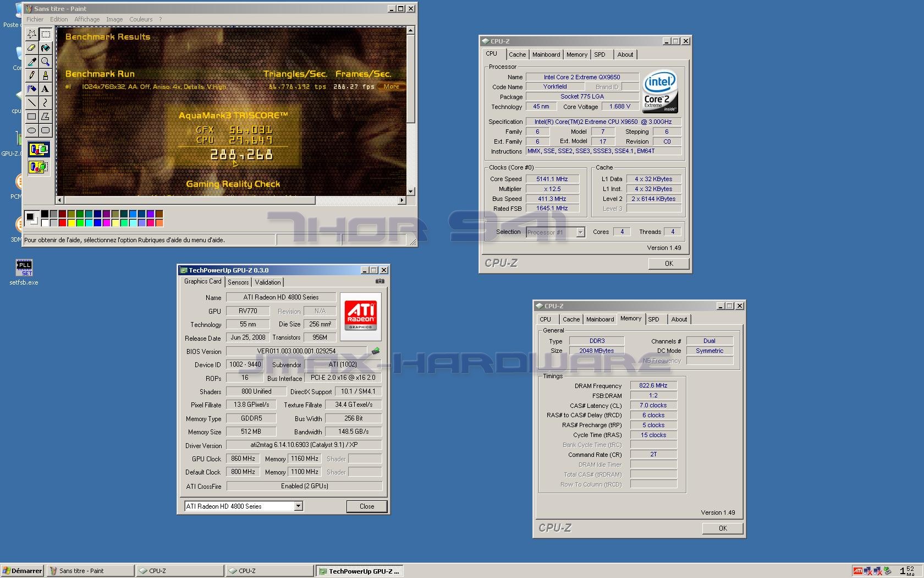Click the Core Speed 5141.1 MHz field

pyautogui.click(x=552, y=179)
